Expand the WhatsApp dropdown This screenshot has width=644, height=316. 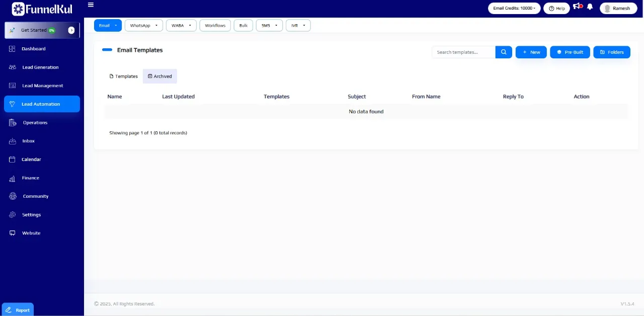tap(143, 26)
